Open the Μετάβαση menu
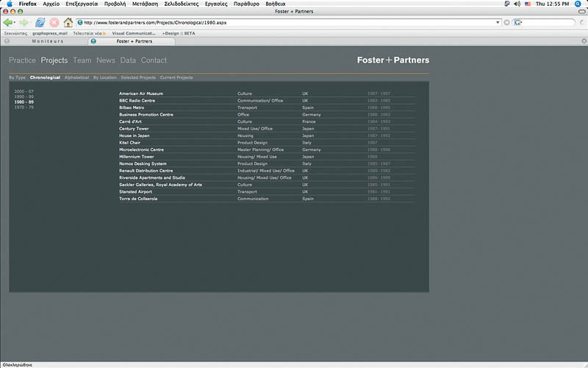Viewport: 588px width, 368px height. pyautogui.click(x=145, y=4)
